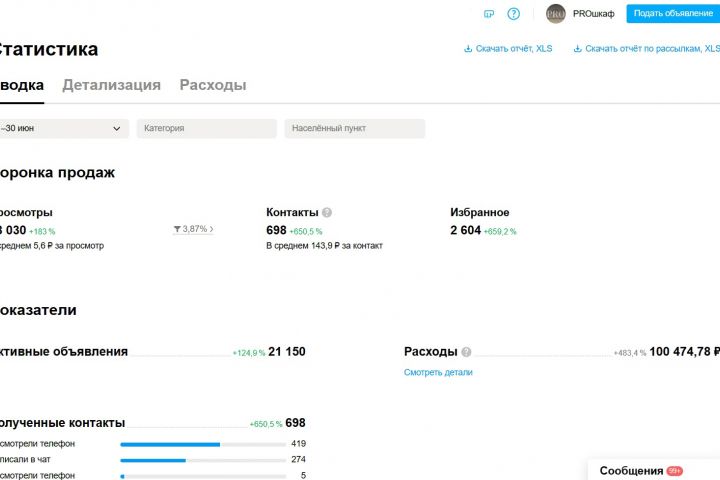Open the Смотреть детали link
This screenshot has width=720, height=480.
(438, 372)
